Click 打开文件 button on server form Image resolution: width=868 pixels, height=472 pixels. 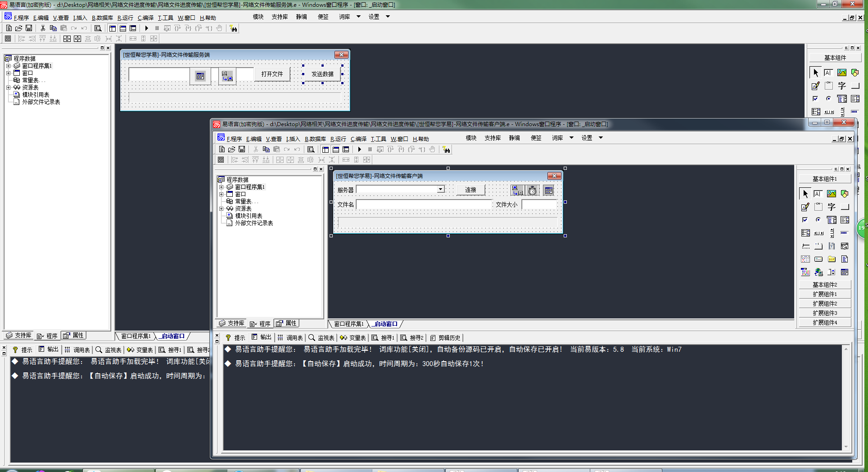[x=272, y=74]
